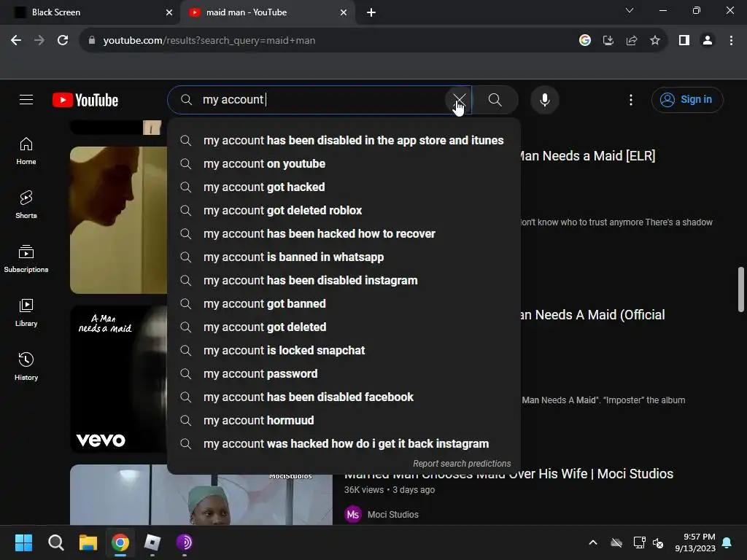Choose 'my account is locked snapchat' suggestion
Image resolution: width=747 pixels, height=560 pixels.
coord(344,351)
